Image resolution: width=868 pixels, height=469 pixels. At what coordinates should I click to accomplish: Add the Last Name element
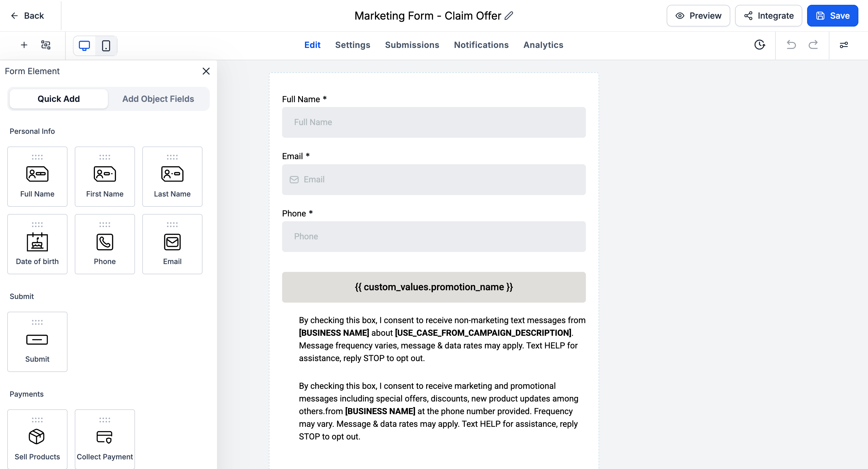point(172,177)
